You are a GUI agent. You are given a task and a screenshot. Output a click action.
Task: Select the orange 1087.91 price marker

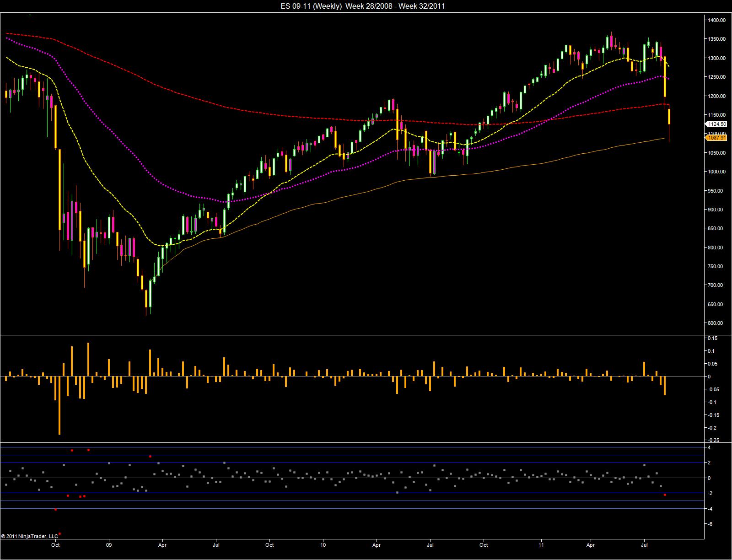point(716,138)
